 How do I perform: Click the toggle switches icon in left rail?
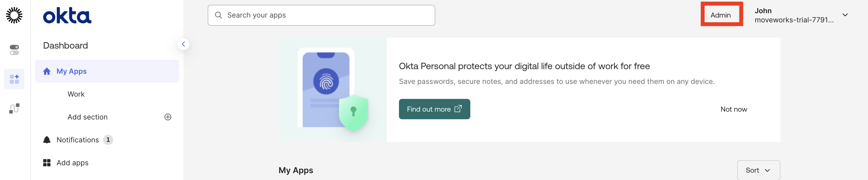(x=14, y=50)
